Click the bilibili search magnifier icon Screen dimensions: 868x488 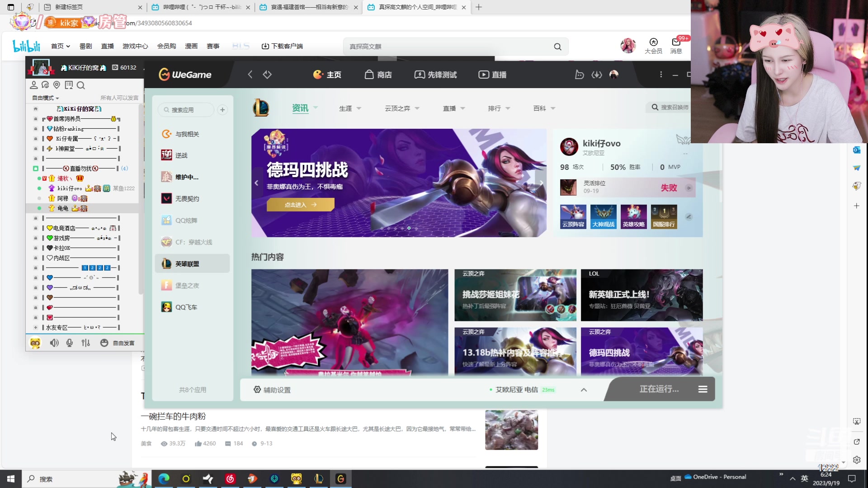point(557,47)
